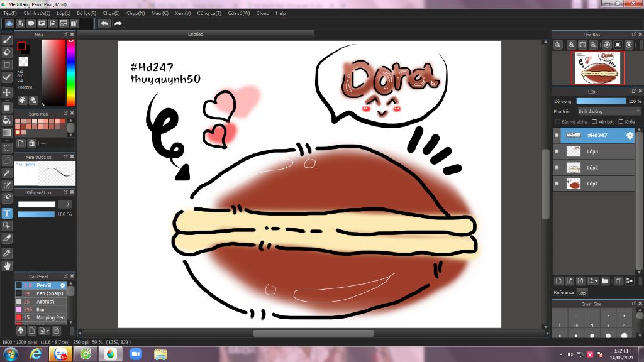
Task: Open the Lớp(L) menu
Action: [x=64, y=13]
